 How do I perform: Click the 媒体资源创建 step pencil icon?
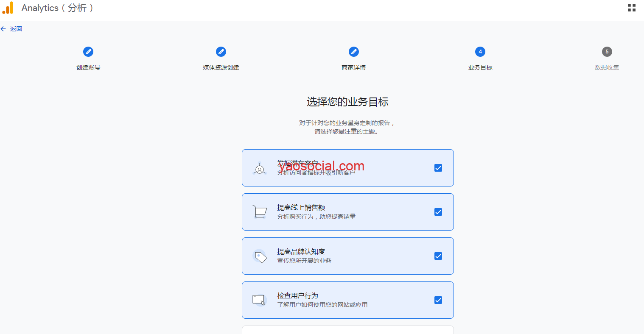(221, 52)
